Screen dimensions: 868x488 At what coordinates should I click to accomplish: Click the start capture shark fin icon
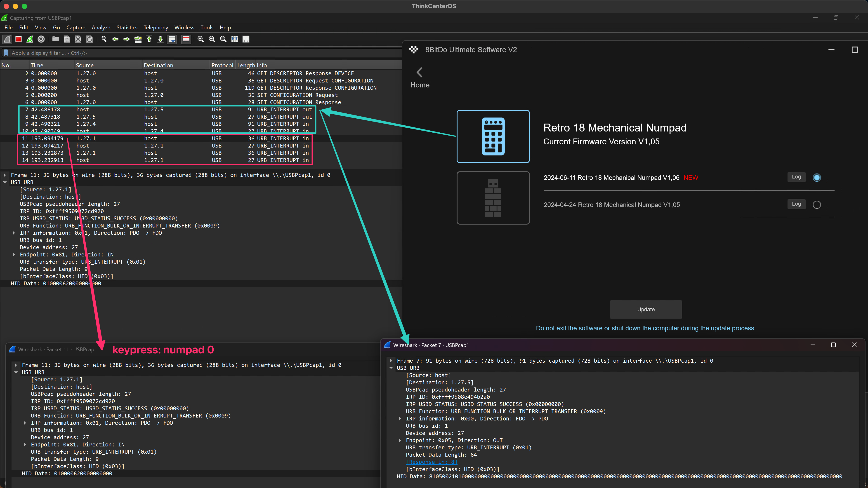[7, 39]
